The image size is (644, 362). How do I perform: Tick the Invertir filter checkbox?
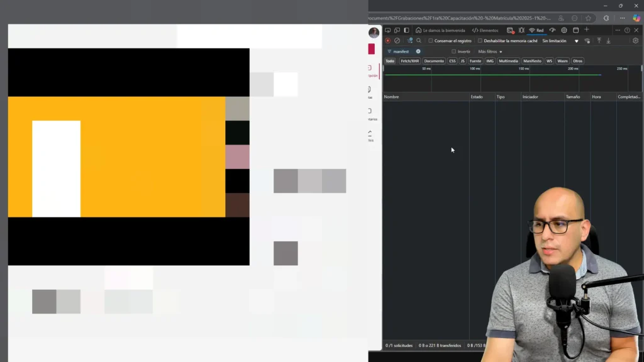click(454, 52)
